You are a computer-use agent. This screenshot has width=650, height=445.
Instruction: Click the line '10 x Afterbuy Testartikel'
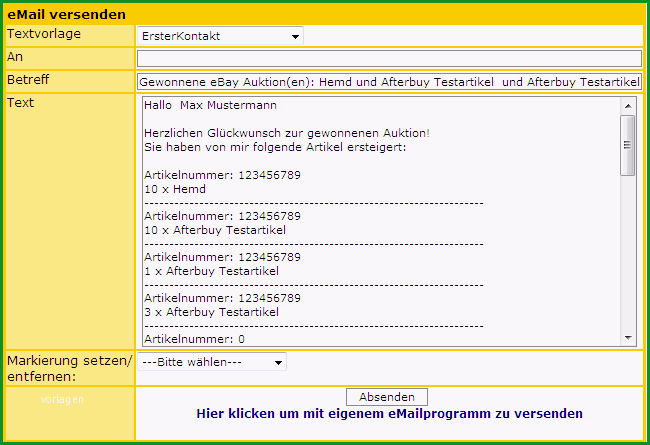coord(215,230)
